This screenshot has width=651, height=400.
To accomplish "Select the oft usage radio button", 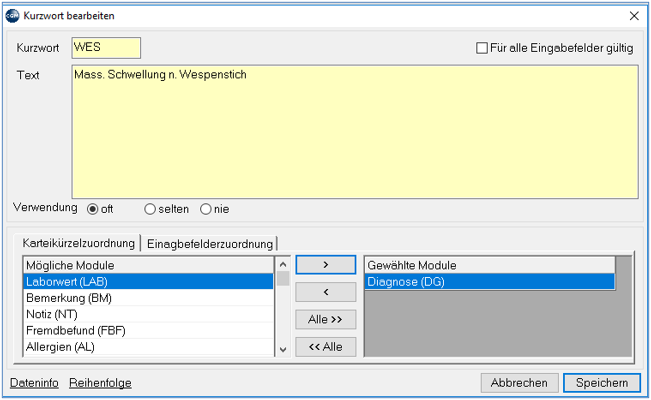I will 92,209.
